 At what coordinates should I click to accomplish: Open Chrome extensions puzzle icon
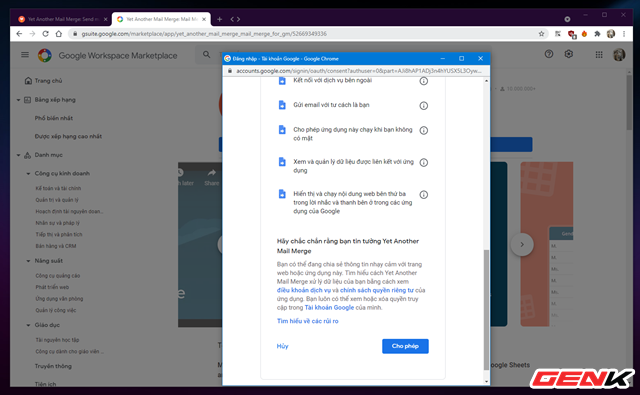tap(597, 34)
